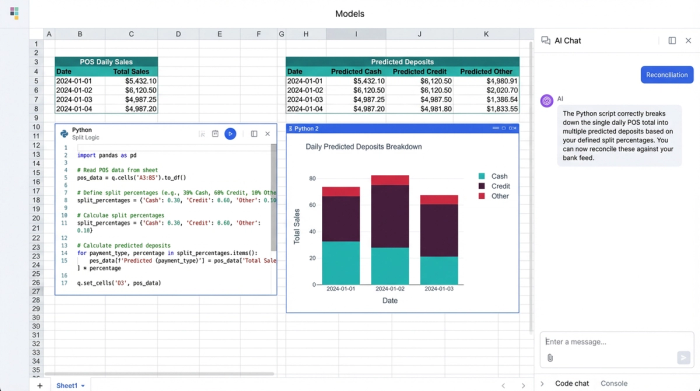Viewport: 700px width, 391px height.
Task: Open the Sheet1 tab dropdown arrow
Action: point(83,386)
